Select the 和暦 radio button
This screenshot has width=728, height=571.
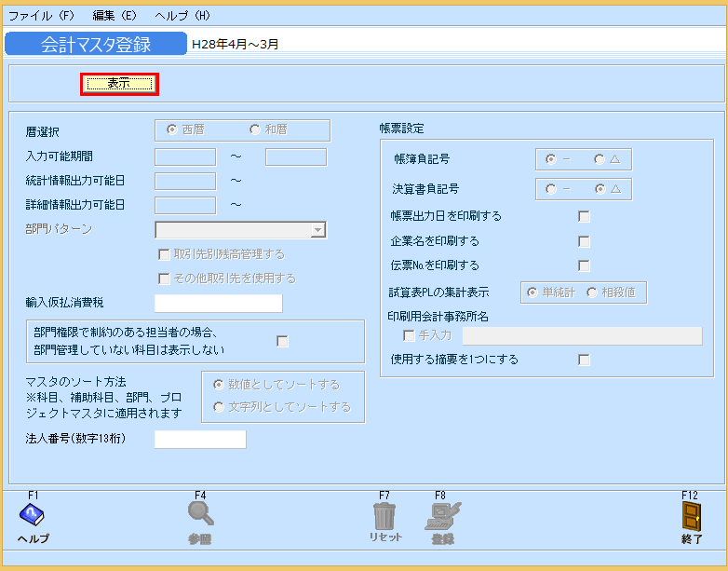point(255,129)
